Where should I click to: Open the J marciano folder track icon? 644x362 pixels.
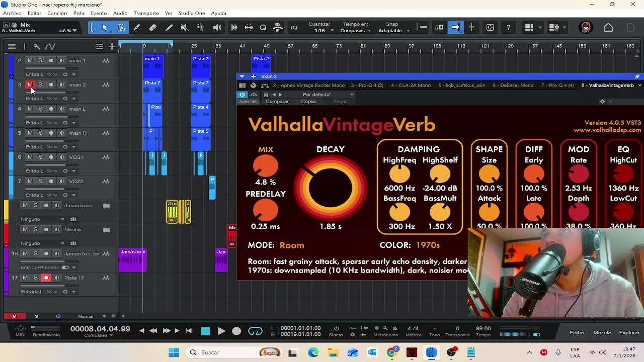[106, 205]
